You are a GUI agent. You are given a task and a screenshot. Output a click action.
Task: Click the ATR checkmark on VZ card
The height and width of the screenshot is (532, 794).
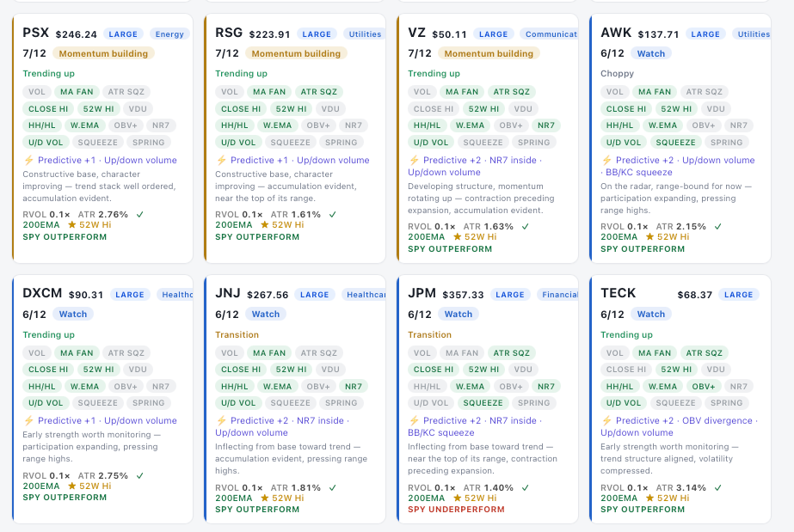click(x=526, y=227)
